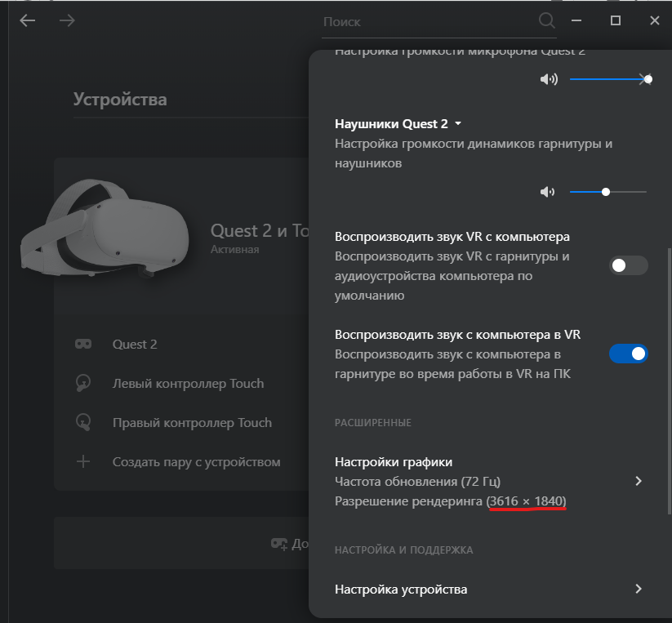
Task: Click the back navigation arrow
Action: coord(28,21)
